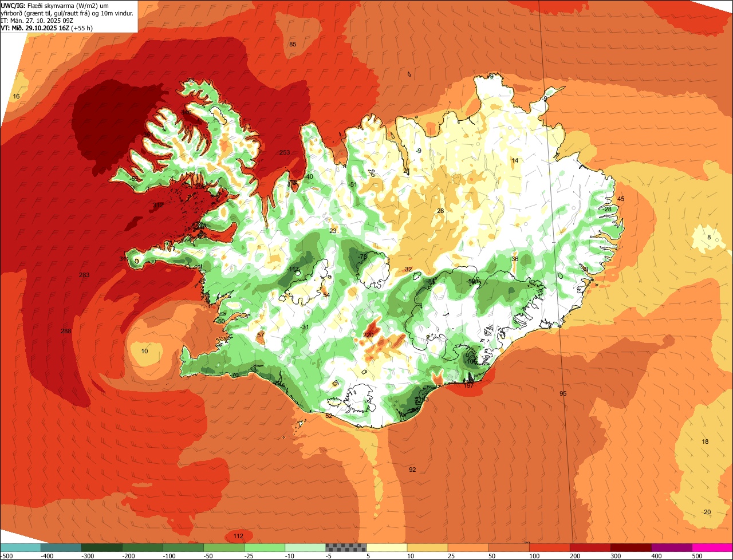Screen dimensions: 733x560
Task: Click the map value '-28' on the east coast
Action: tap(607, 209)
